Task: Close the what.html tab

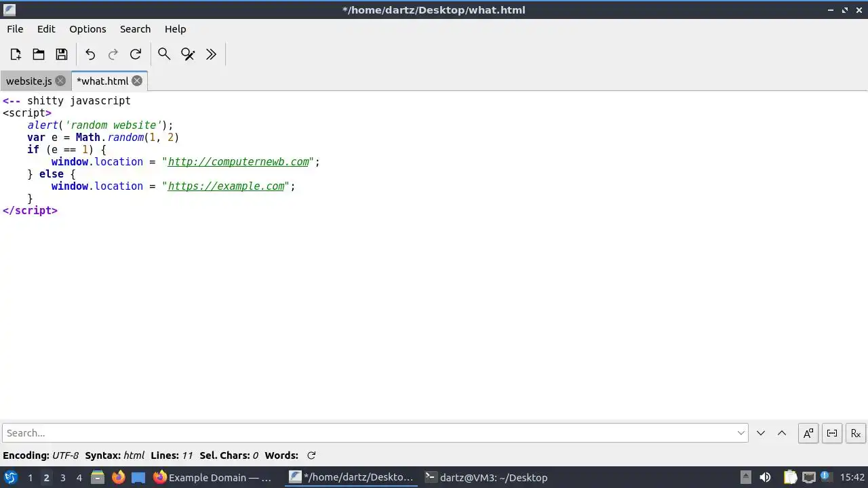Action: 137,81
